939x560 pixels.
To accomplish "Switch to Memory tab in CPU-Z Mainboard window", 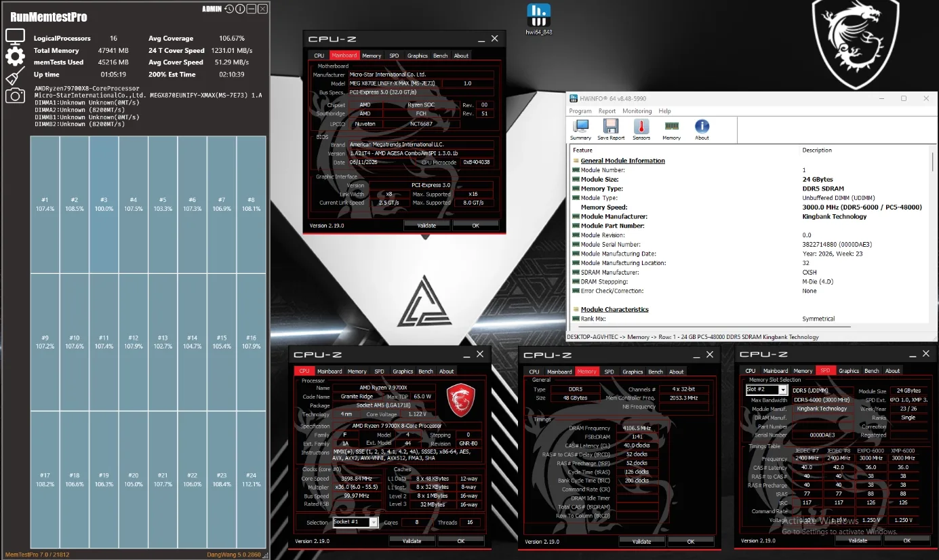I will (x=372, y=56).
